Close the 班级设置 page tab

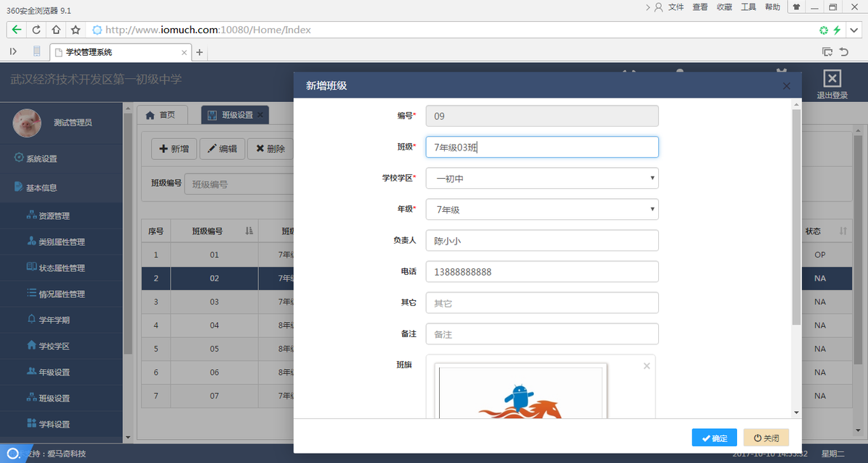(x=260, y=114)
